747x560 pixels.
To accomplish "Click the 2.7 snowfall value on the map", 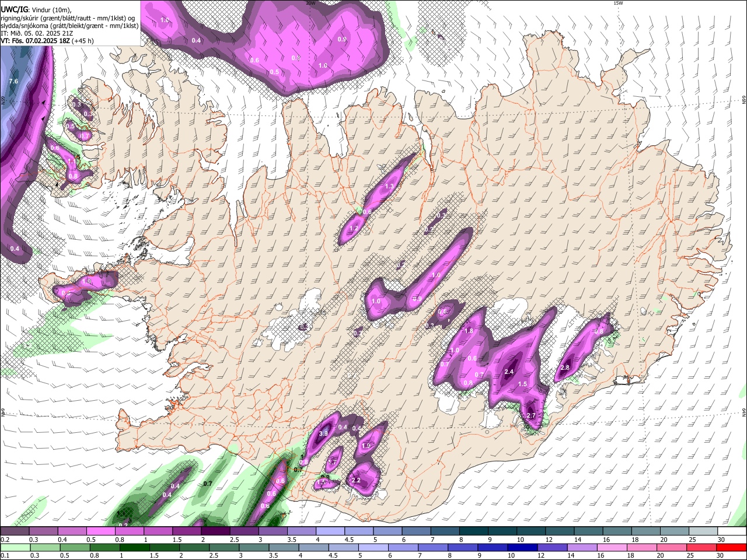I will 531,415.
